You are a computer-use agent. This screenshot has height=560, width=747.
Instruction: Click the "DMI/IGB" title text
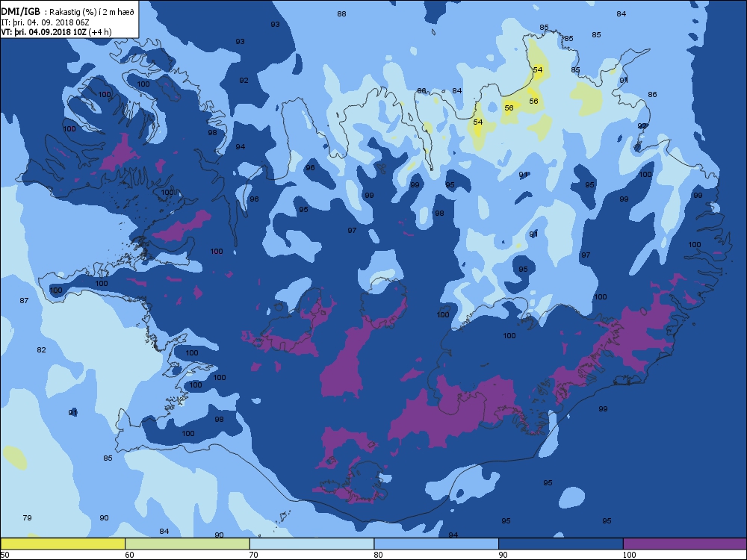[20, 13]
